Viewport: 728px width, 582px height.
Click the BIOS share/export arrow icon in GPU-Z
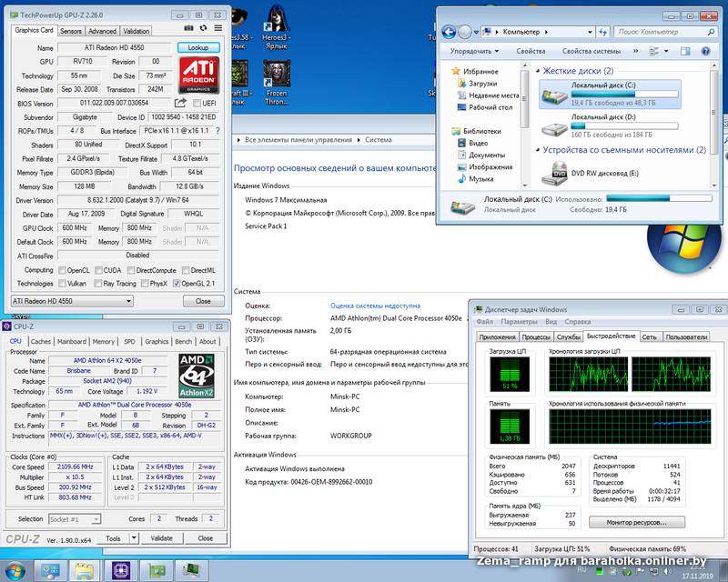180,103
